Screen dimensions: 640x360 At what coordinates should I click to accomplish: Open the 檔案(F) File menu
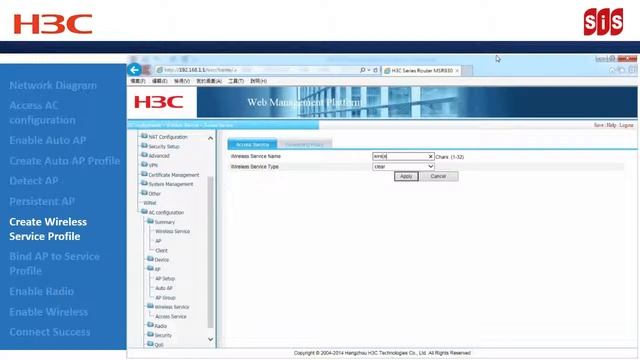coord(138,81)
